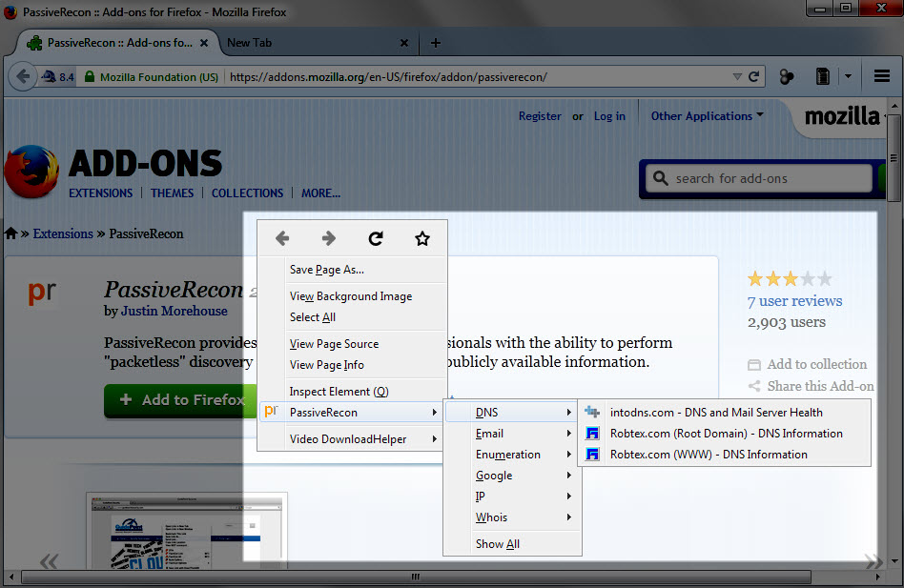Screen dimensions: 904x588
Task: Click the magnifier icon in the search box
Action: click(x=661, y=178)
